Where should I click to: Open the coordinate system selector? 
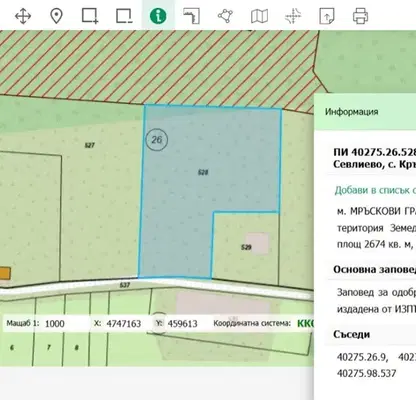(x=306, y=324)
